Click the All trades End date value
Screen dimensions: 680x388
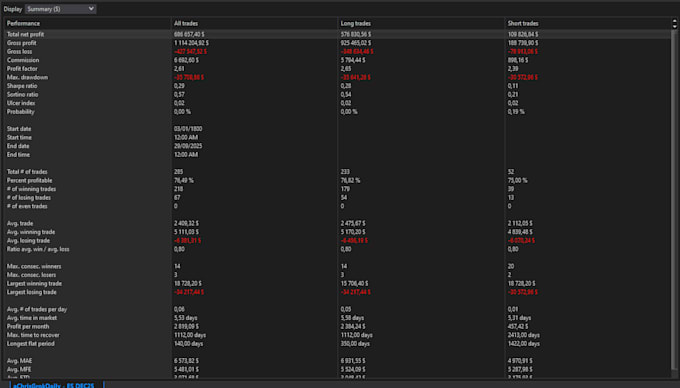[188, 146]
